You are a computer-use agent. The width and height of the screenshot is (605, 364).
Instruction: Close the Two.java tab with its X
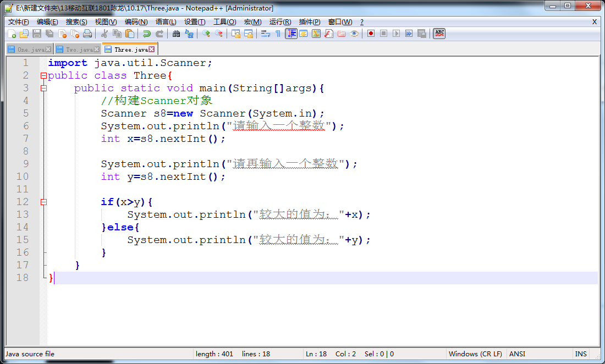click(96, 49)
